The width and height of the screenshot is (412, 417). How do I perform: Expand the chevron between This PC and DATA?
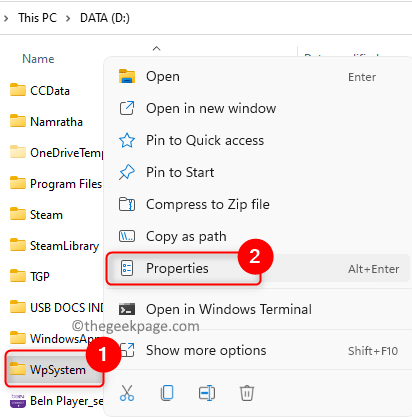[x=68, y=18]
